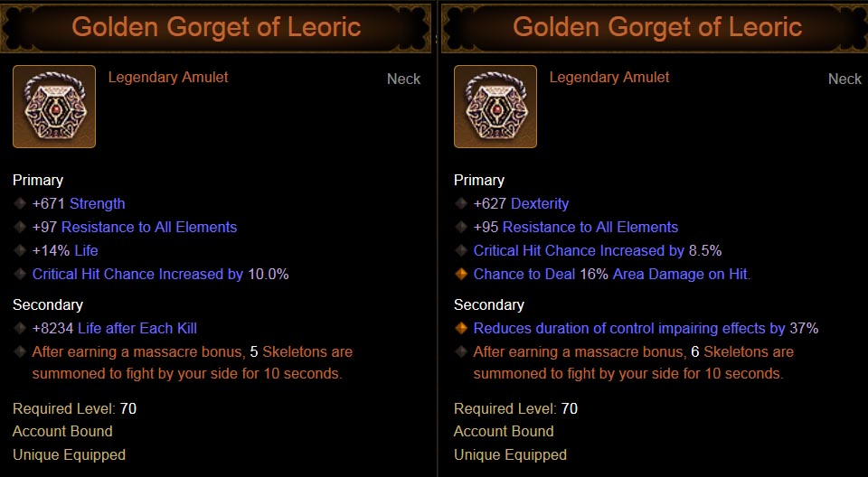Image resolution: width=868 pixels, height=477 pixels.
Task: Click the left Golden Gorget of Leoric title
Action: [216, 27]
